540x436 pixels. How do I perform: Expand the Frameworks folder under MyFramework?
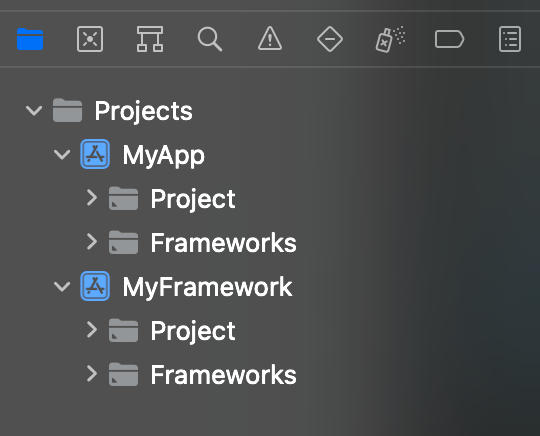pyautogui.click(x=92, y=374)
